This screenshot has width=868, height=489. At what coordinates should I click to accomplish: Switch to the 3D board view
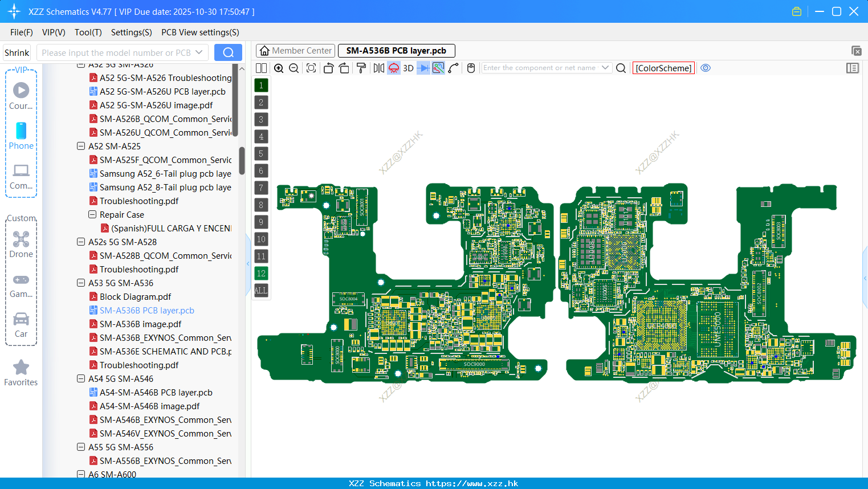coord(408,68)
